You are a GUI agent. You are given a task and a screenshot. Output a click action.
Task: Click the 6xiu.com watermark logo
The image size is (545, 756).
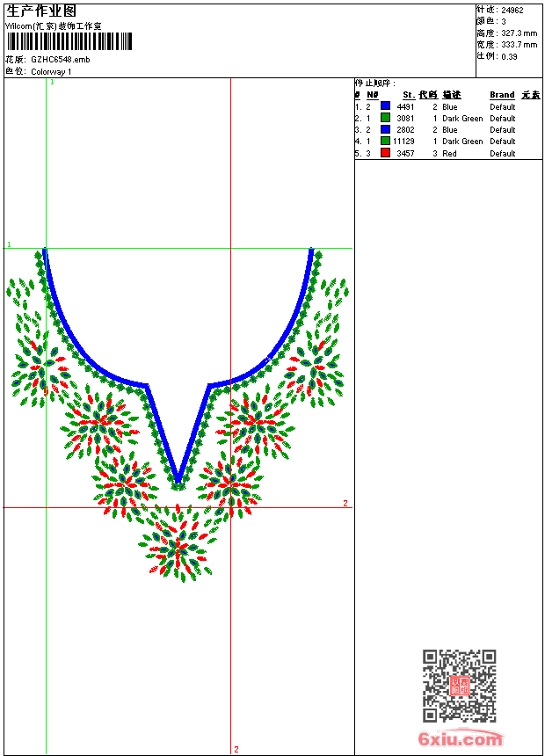(460, 740)
